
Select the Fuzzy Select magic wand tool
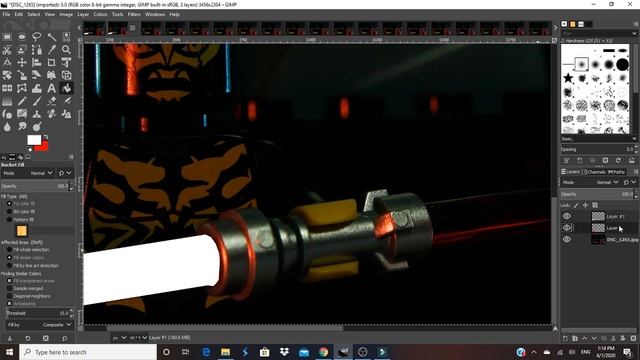point(51,37)
